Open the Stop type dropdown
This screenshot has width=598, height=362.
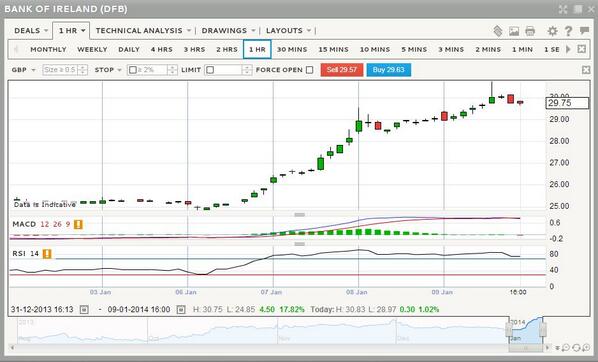point(108,70)
